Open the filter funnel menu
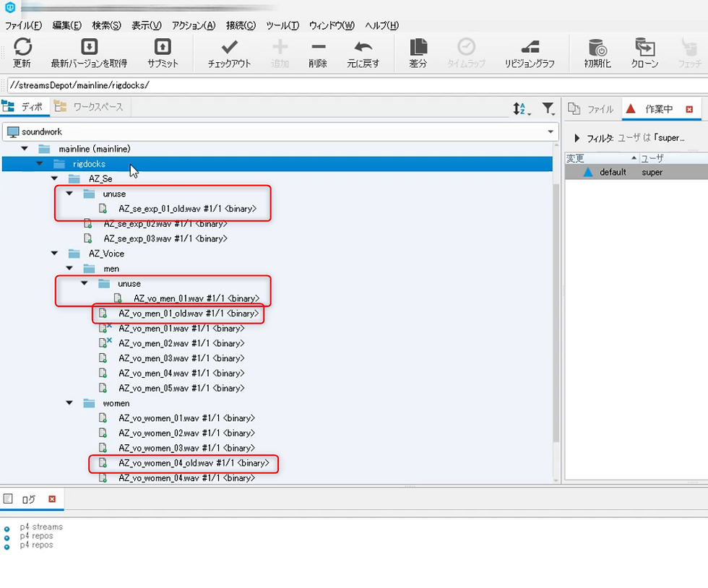Image resolution: width=708 pixels, height=588 pixels. pos(548,108)
